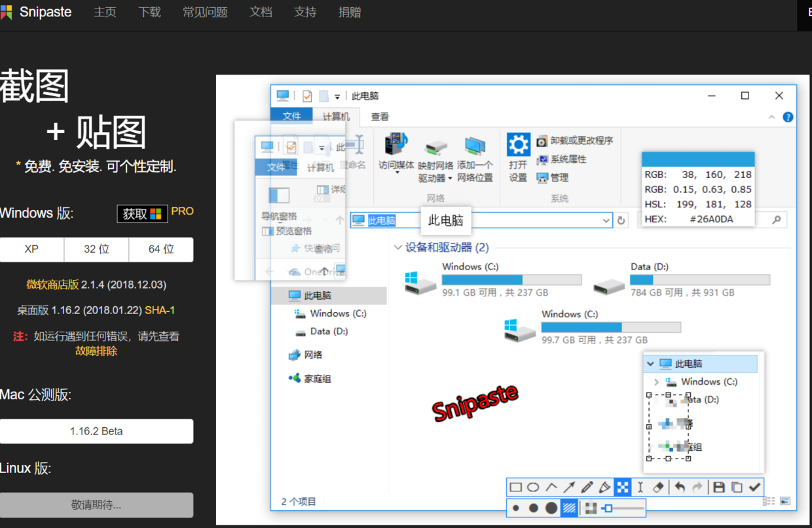
Task: Select the text cursor tool in the Snipaste toolbar
Action: [640, 487]
